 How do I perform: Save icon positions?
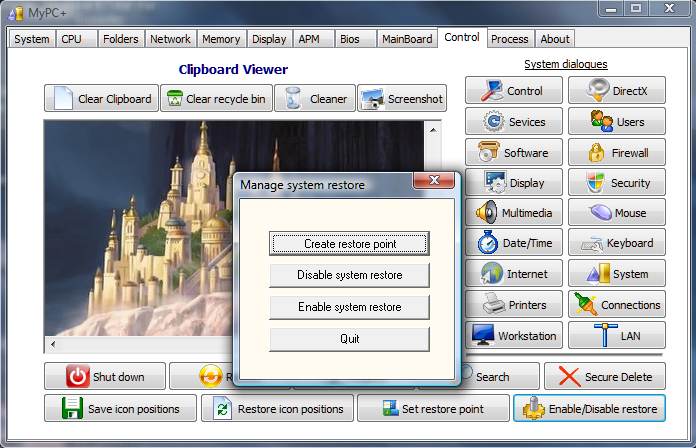[120, 408]
